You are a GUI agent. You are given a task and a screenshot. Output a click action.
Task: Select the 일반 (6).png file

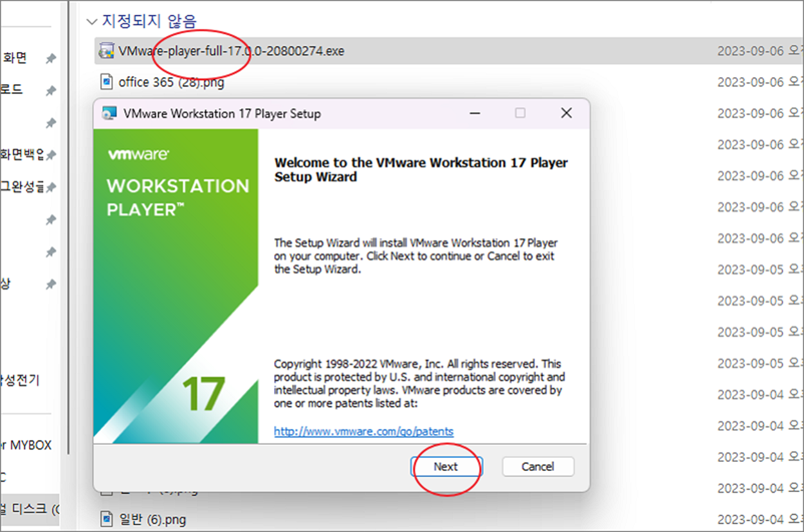152,519
